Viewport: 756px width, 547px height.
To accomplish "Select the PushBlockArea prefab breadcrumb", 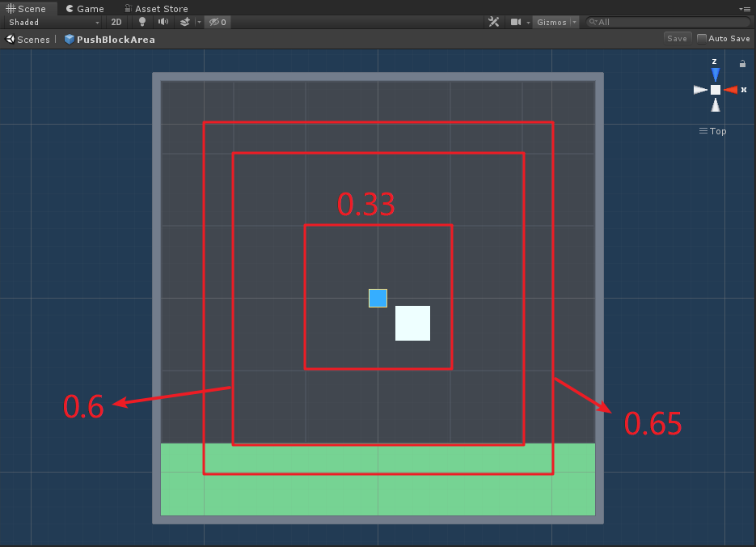I will tap(110, 40).
